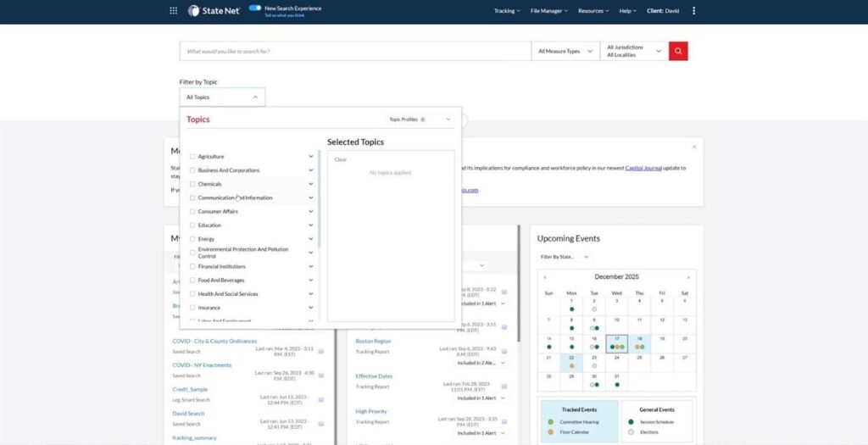Check the Chemicals topic checkbox
The width and height of the screenshot is (868, 445).
click(x=192, y=184)
